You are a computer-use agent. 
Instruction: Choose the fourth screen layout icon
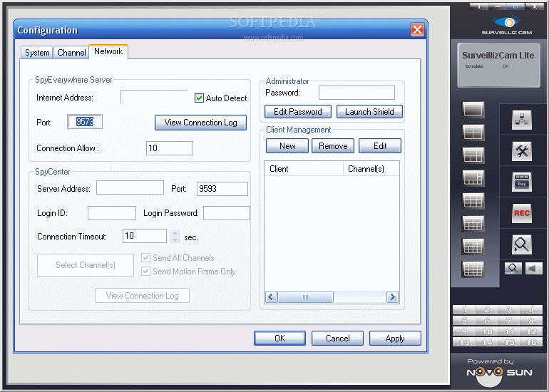point(473,178)
